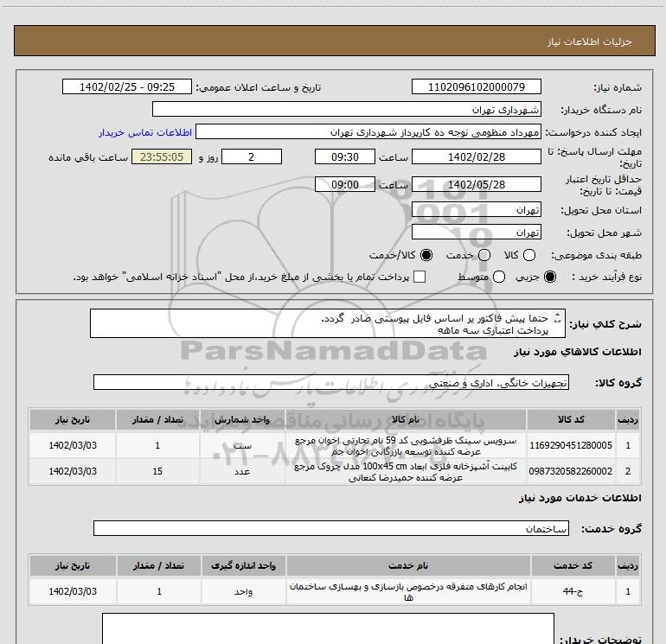Click service group field ساختمان
The height and width of the screenshot is (644, 666).
[331, 528]
